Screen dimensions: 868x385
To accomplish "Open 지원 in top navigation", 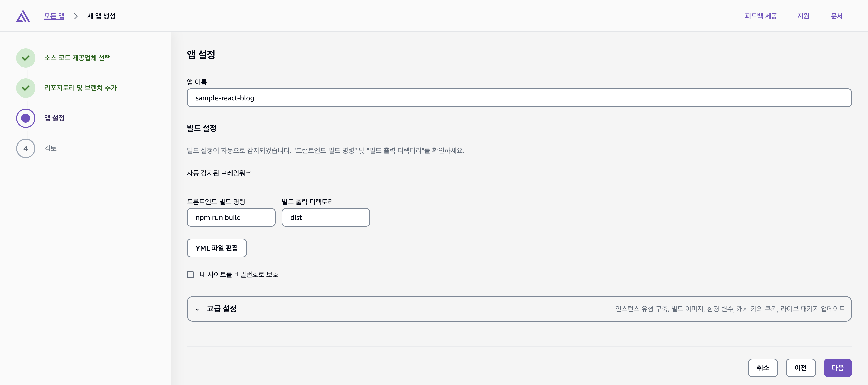I will point(803,16).
